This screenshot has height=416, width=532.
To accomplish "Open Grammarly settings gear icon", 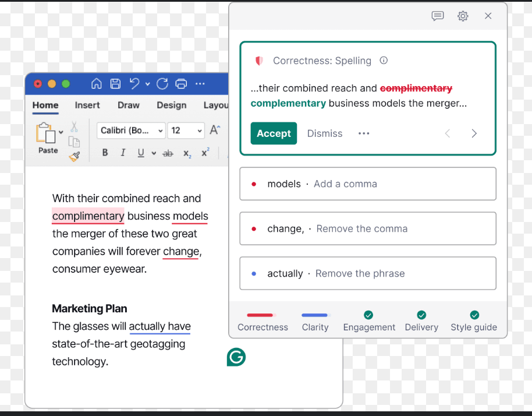I will click(x=463, y=16).
